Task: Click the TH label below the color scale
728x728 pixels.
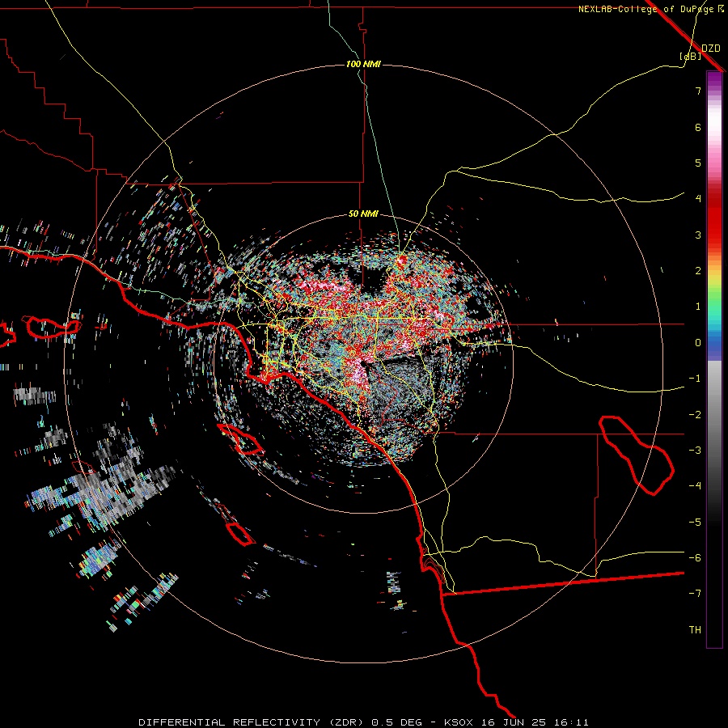Action: click(x=695, y=630)
